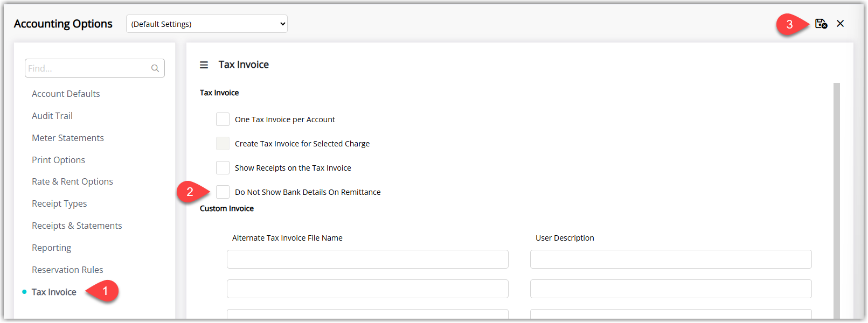The height and width of the screenshot is (323, 868).
Task: Enable One Tax Invoice per Account
Action: click(x=223, y=120)
